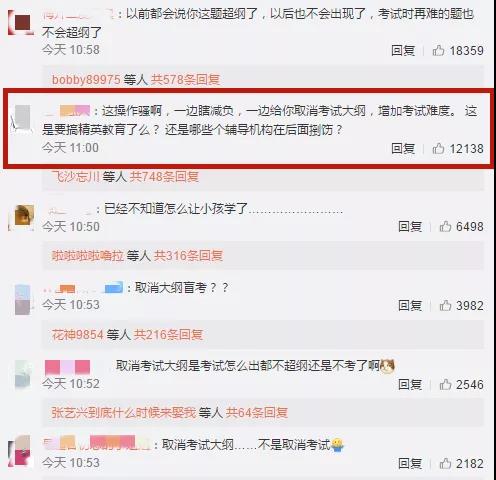This screenshot has height=480, width=496.
Task: Show all 共316条回复 replies
Action: 188,256
